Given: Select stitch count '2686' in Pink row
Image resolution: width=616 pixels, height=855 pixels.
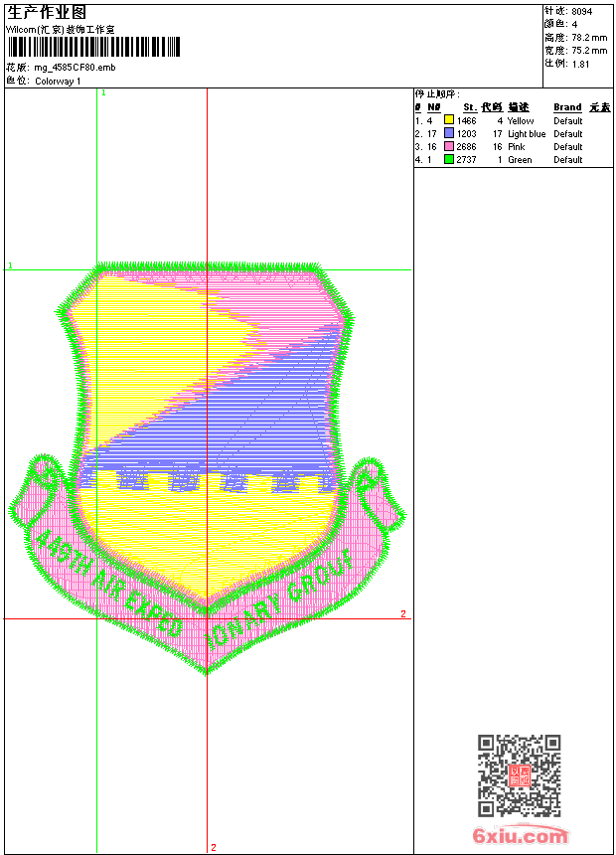Looking at the screenshot, I should 466,147.
